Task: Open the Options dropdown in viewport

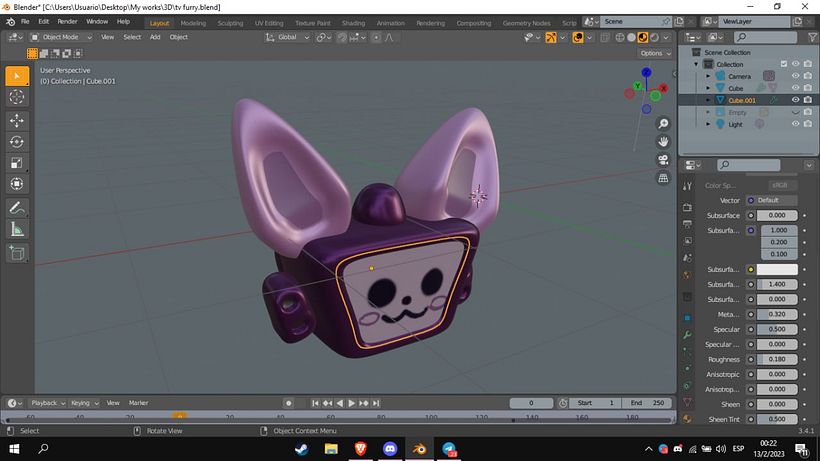Action: tap(655, 53)
